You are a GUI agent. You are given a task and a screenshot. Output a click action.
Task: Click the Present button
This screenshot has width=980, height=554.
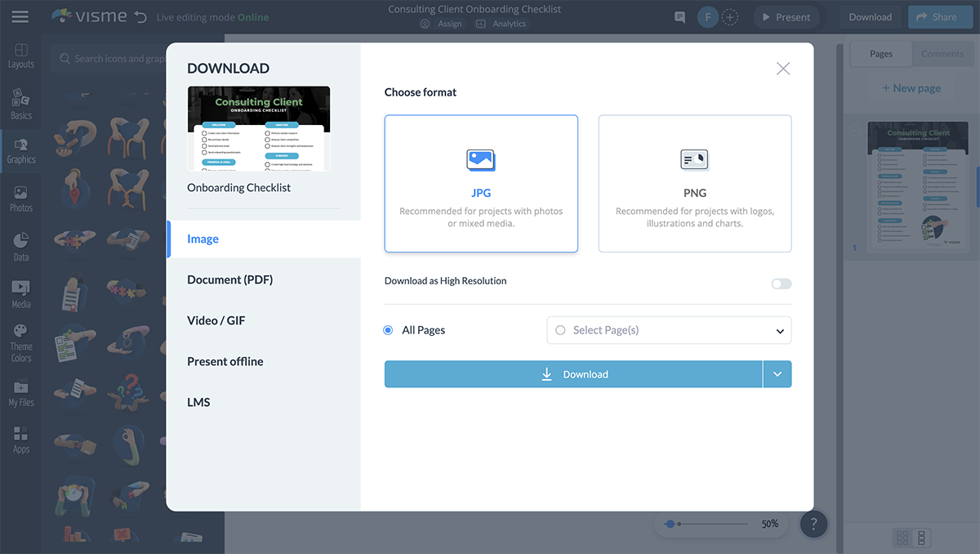pos(785,17)
